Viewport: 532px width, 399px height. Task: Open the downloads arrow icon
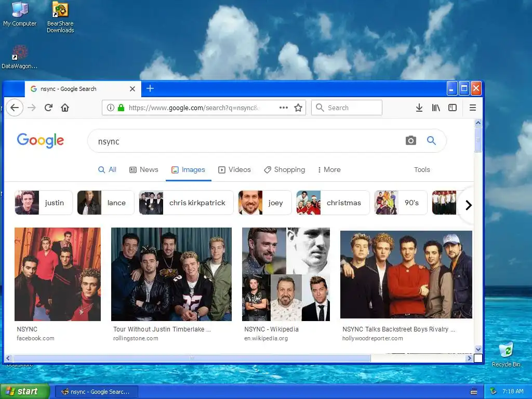tap(419, 108)
